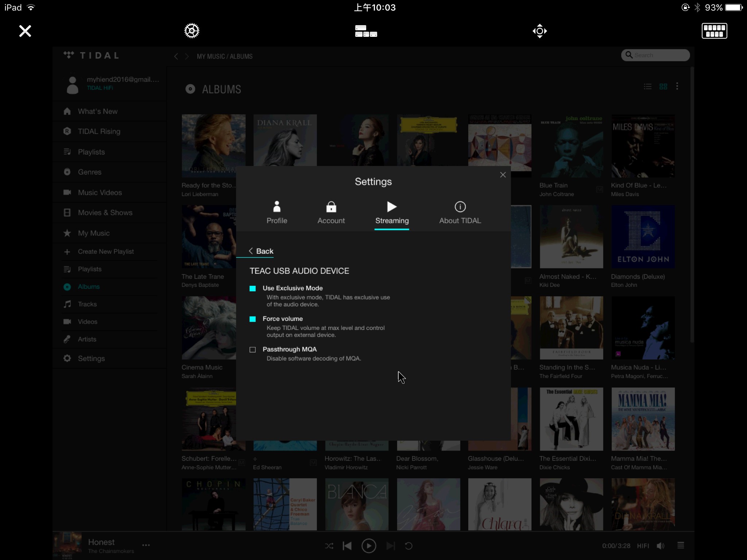Click John Coltrane artist link
The image size is (747, 560).
pos(557,194)
